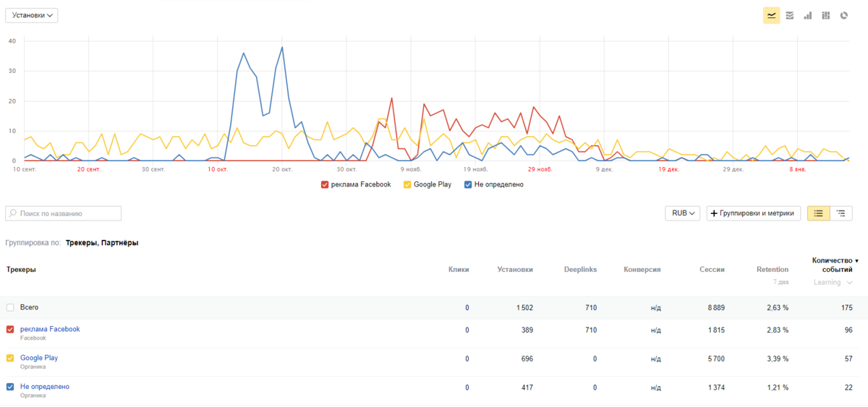Select the bar chart view icon
This screenshot has width=868, height=407.
(807, 15)
